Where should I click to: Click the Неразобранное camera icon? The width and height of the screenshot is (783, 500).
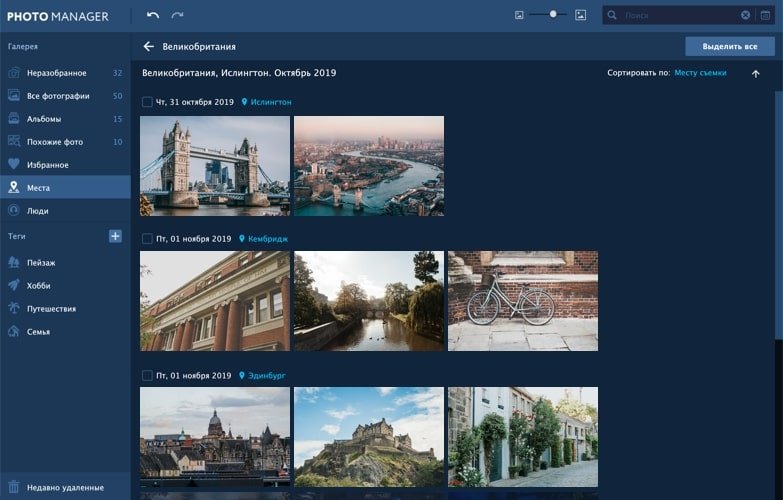pos(14,73)
